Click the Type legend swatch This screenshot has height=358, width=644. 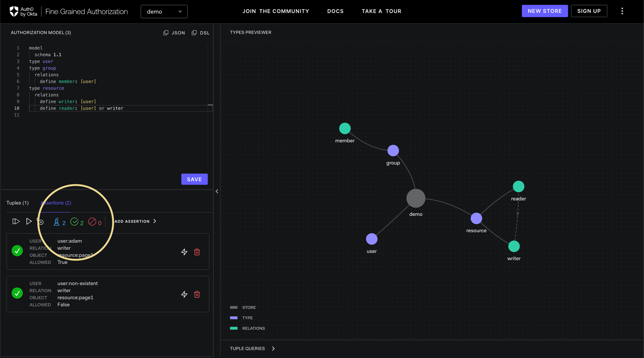point(233,318)
